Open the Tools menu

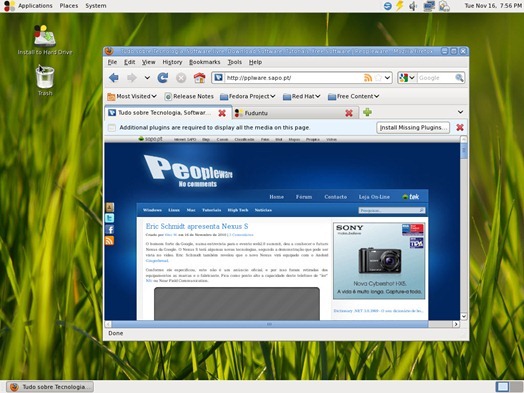pos(235,62)
